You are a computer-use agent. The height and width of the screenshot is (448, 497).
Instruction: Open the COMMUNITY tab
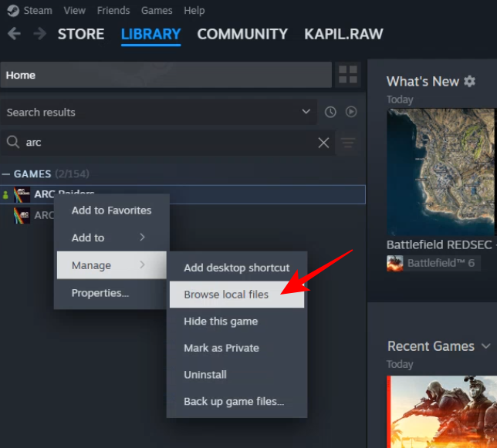[x=242, y=34]
